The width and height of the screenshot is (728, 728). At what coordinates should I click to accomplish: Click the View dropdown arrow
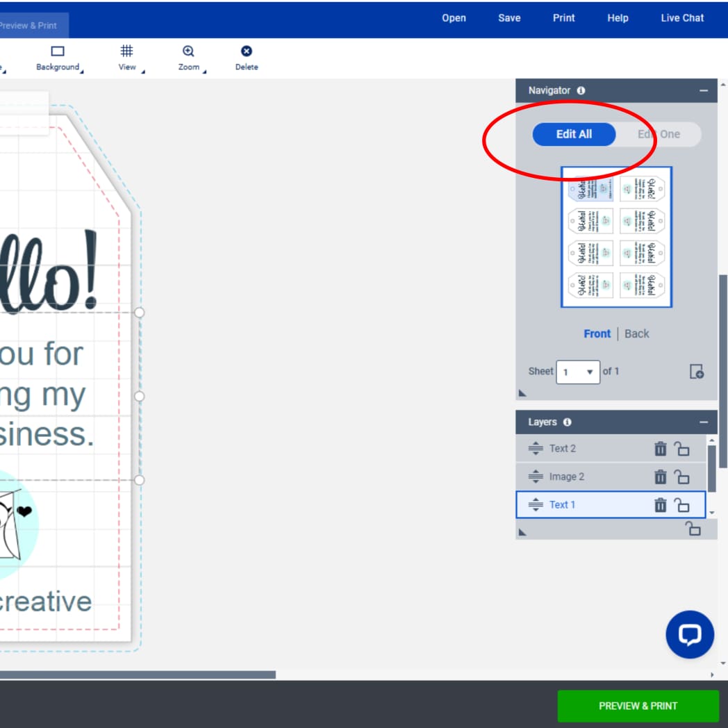click(x=143, y=72)
